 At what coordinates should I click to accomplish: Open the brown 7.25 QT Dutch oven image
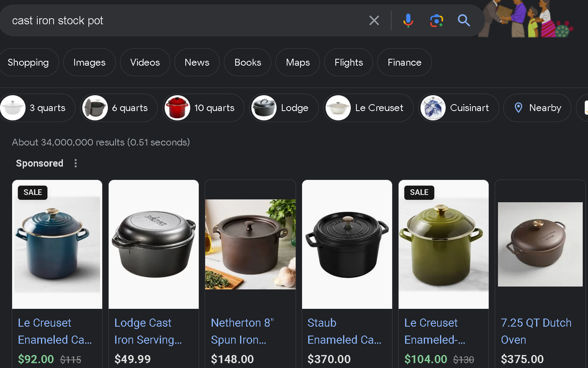click(x=540, y=244)
